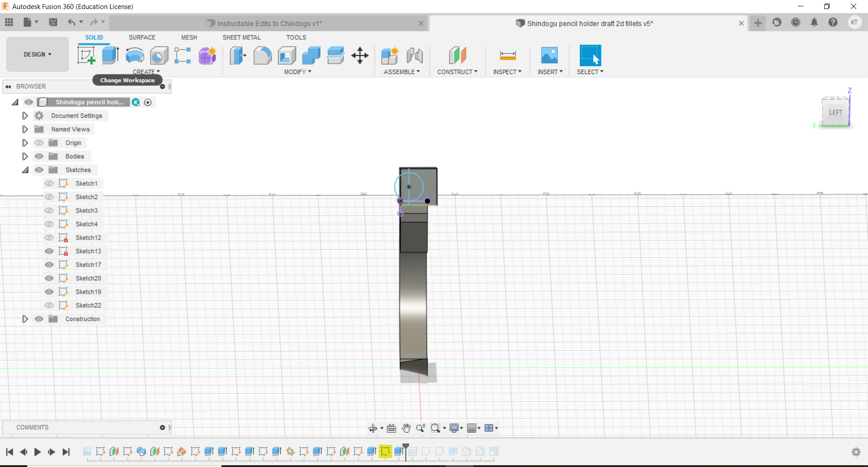Expand the Bodies folder

[x=25, y=156]
